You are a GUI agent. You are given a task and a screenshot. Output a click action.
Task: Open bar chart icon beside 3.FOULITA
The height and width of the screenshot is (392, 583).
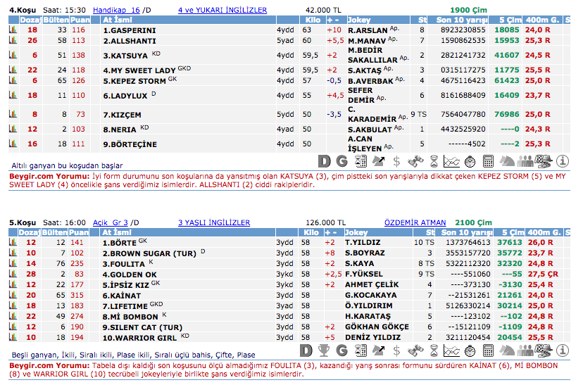pos(12,263)
